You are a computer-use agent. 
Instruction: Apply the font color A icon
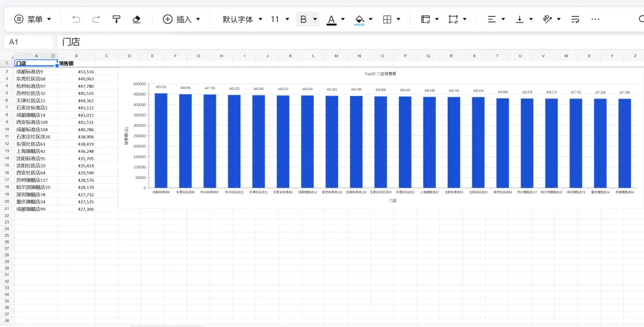coord(332,19)
